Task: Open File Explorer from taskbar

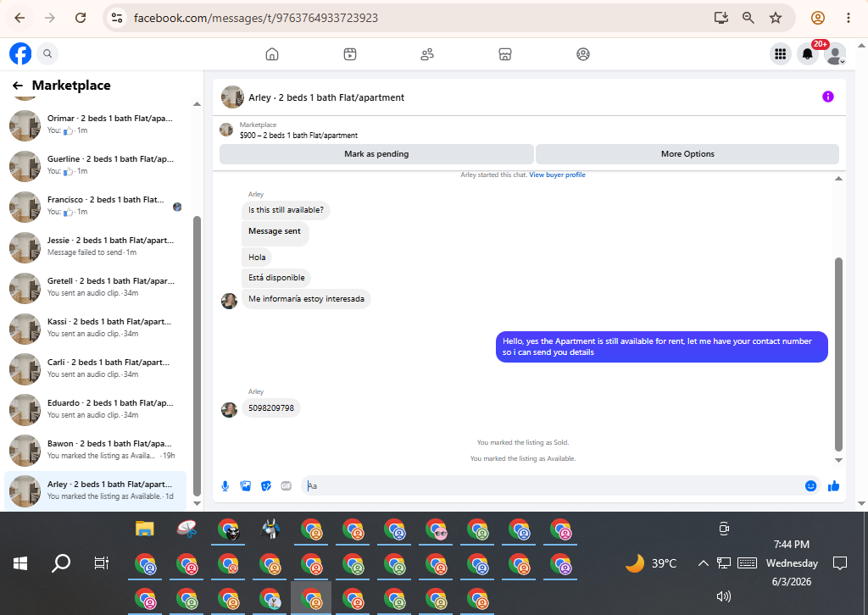Action: click(144, 529)
